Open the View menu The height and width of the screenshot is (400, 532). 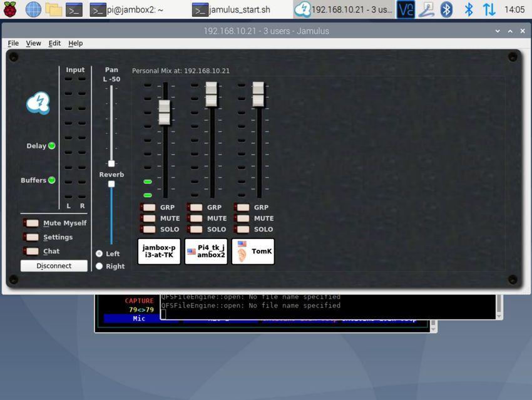point(33,43)
